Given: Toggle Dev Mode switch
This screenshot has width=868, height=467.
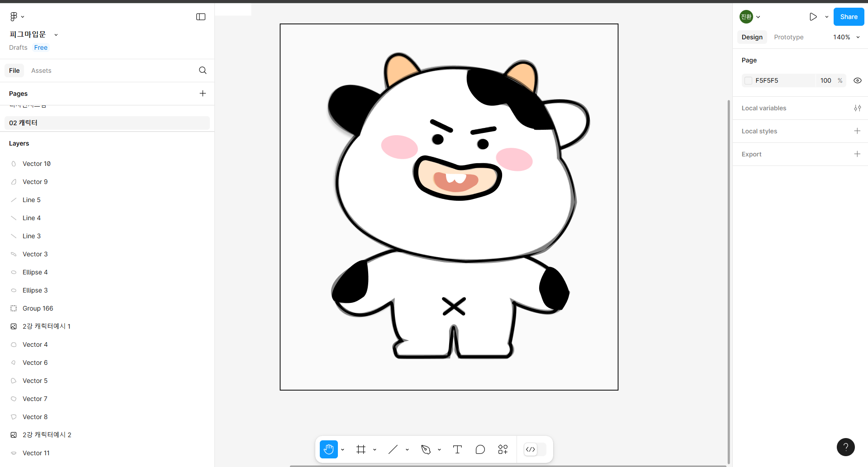Looking at the screenshot, I should pos(535,449).
